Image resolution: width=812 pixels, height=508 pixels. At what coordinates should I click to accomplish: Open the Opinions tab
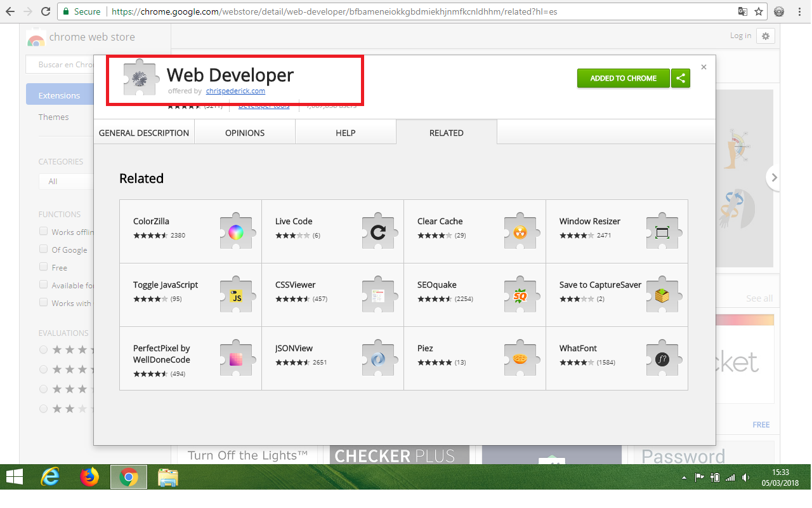(x=245, y=133)
